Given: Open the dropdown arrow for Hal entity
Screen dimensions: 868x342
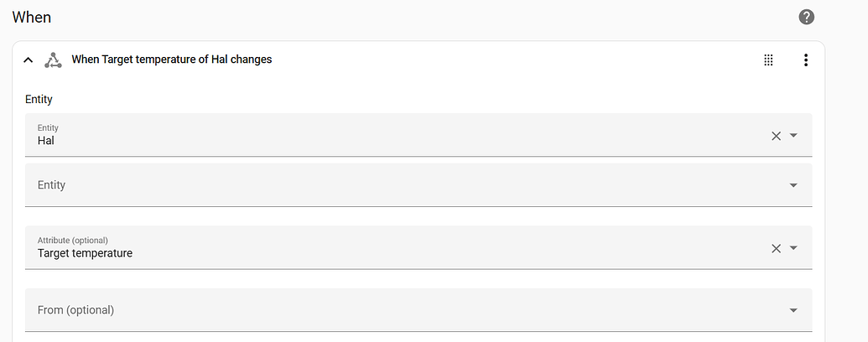Looking at the screenshot, I should click(x=793, y=136).
